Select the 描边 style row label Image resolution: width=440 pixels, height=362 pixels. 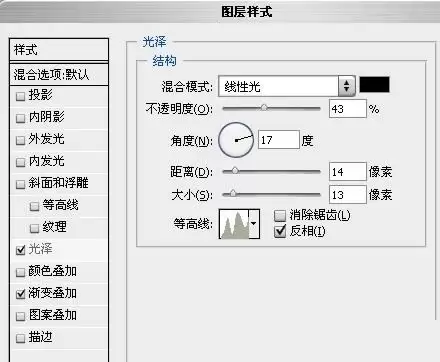[40, 337]
